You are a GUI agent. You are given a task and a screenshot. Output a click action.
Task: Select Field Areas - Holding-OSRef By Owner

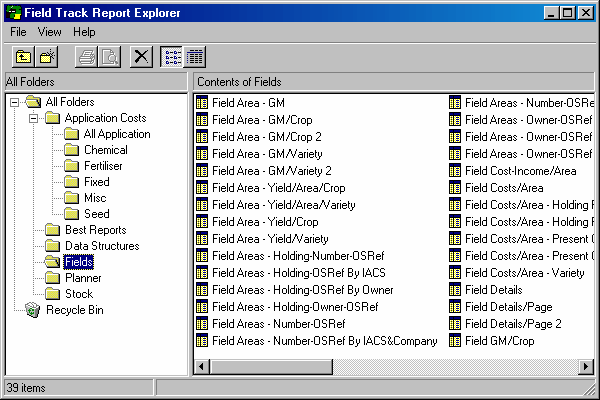[x=303, y=290]
